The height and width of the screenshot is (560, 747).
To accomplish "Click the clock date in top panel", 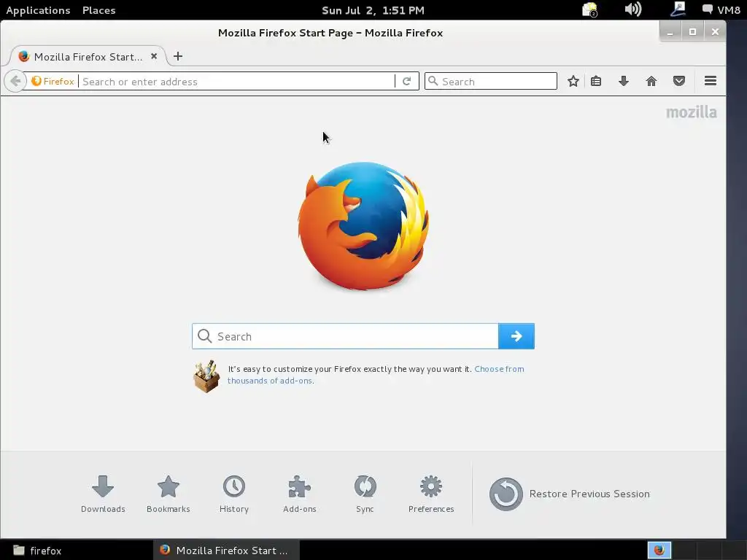I will coord(373,10).
